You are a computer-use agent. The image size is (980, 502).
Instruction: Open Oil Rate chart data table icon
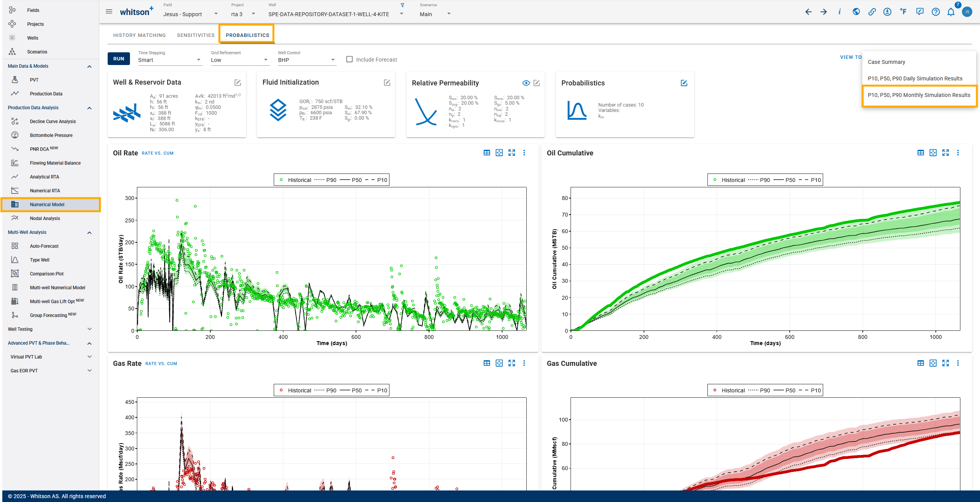click(x=487, y=153)
